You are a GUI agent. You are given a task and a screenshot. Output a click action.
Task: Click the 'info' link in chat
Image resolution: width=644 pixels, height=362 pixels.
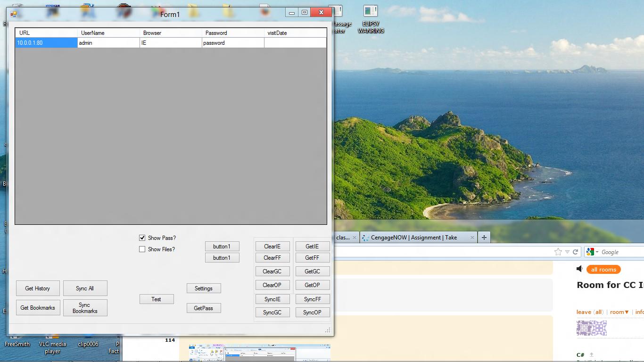(x=639, y=312)
